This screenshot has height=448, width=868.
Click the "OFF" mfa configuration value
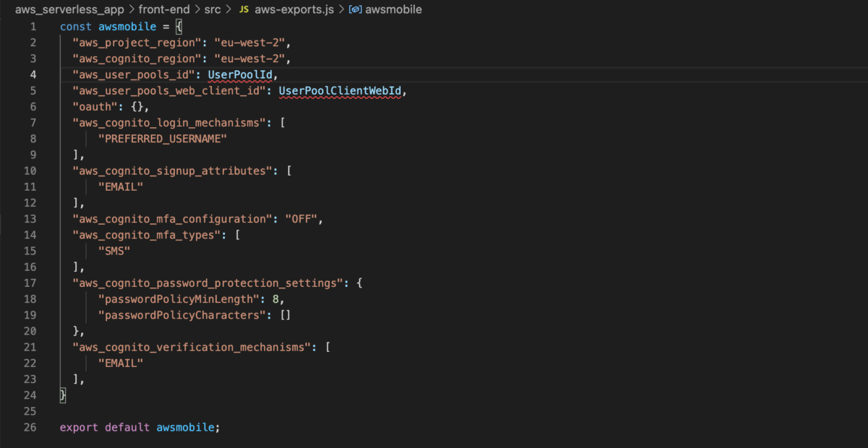tap(302, 219)
